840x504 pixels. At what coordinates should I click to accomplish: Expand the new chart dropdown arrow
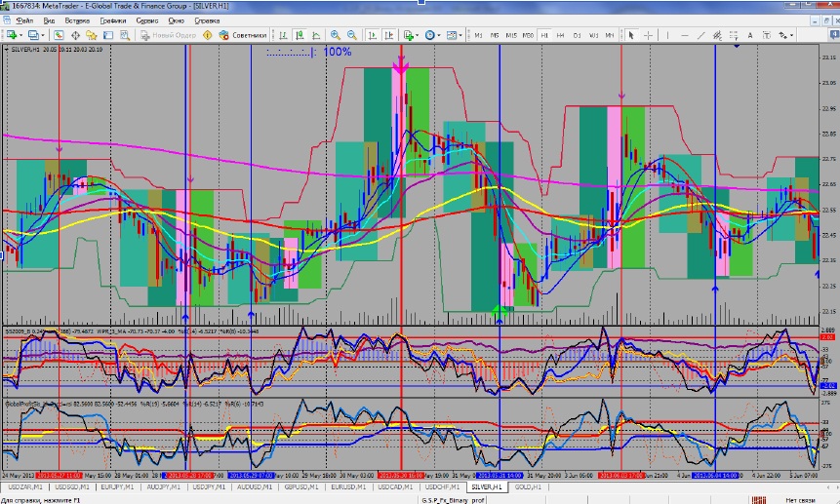coord(21,35)
